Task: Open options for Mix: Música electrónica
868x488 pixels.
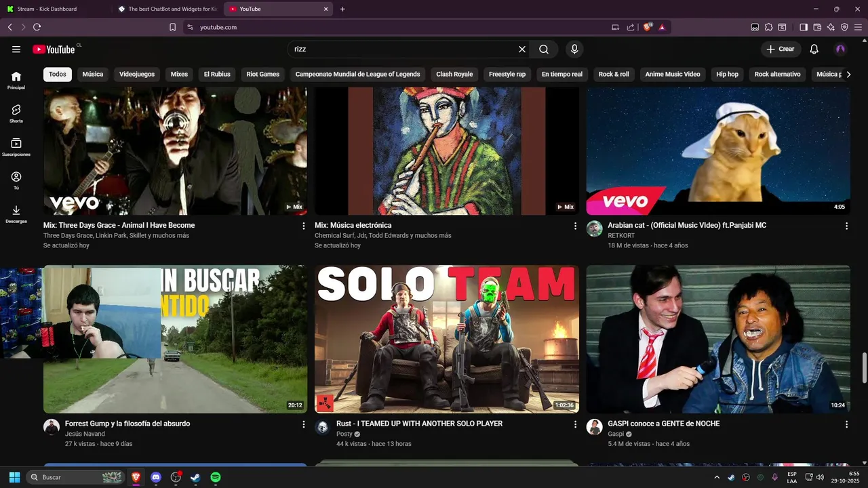Action: click(575, 226)
